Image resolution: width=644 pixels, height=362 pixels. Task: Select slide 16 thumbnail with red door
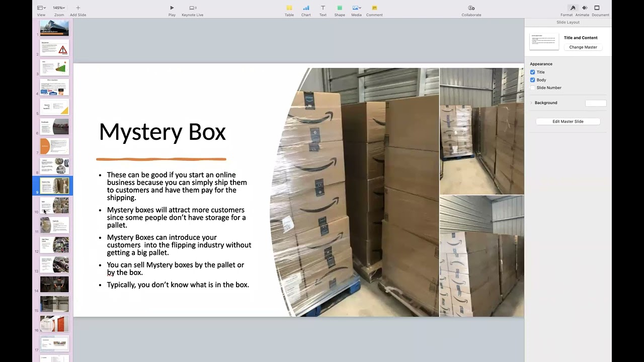click(54, 323)
